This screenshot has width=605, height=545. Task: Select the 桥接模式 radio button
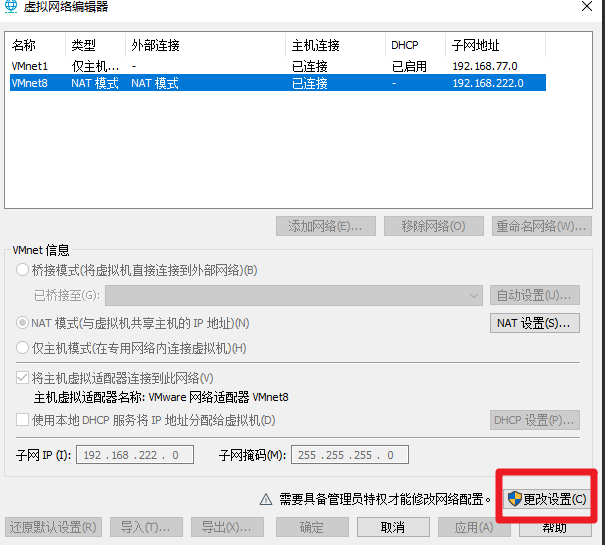click(22, 270)
